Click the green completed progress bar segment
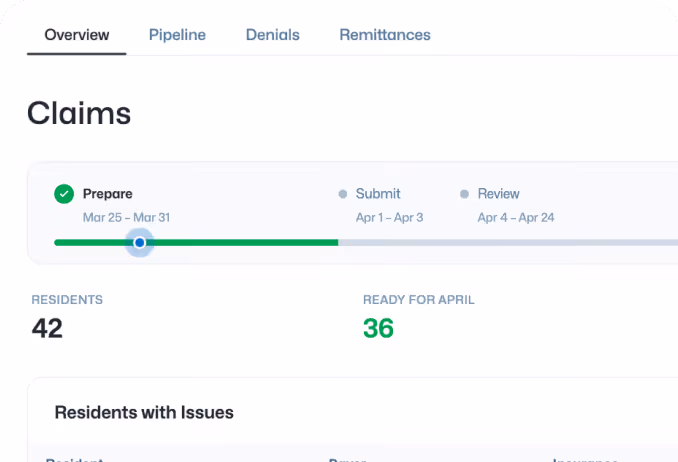 196,243
